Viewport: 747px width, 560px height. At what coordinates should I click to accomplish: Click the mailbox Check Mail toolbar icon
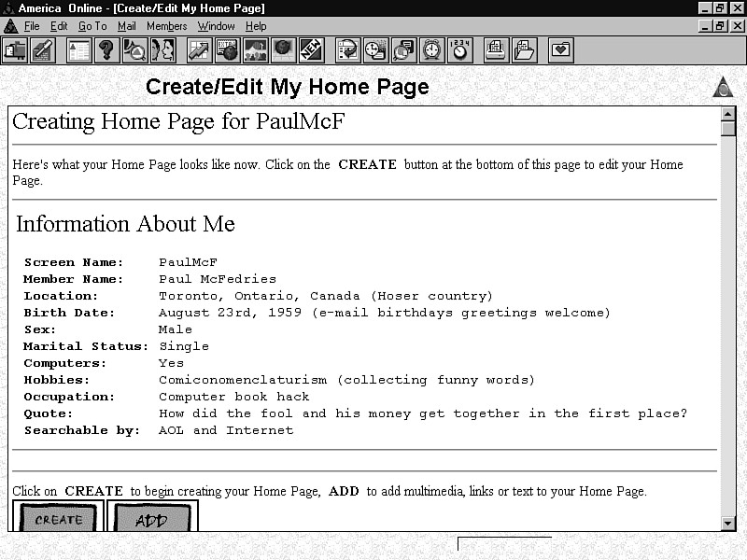(x=15, y=50)
